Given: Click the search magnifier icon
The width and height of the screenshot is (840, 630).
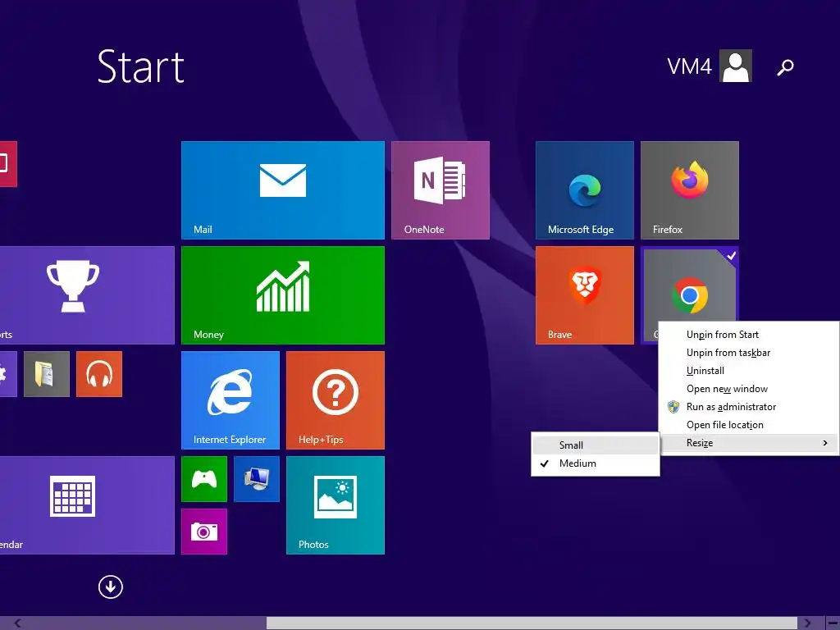Looking at the screenshot, I should click(785, 67).
